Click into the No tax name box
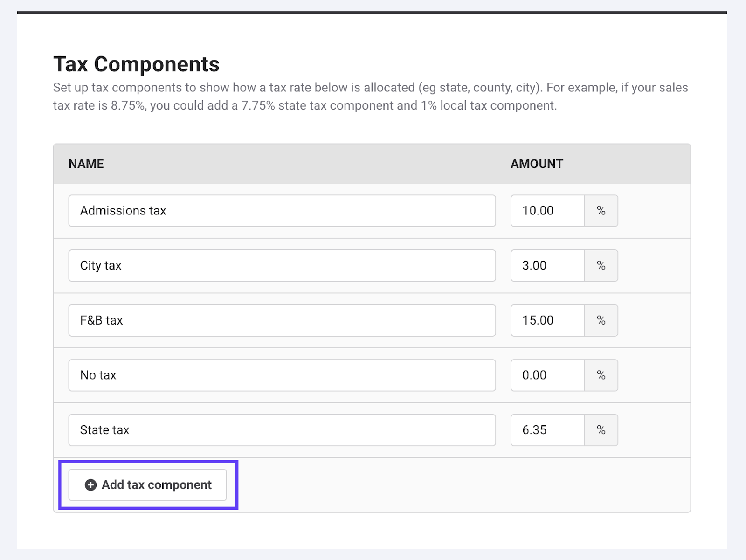 click(x=282, y=375)
